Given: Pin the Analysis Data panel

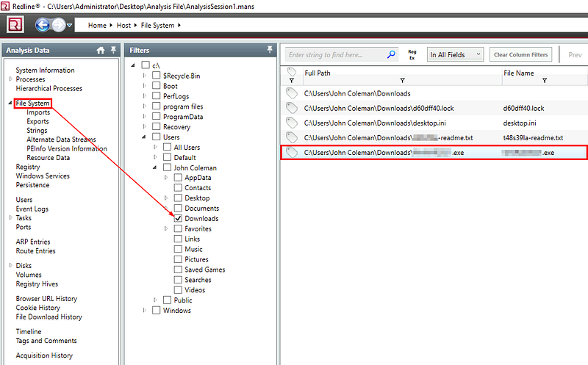Looking at the screenshot, I should [x=113, y=50].
